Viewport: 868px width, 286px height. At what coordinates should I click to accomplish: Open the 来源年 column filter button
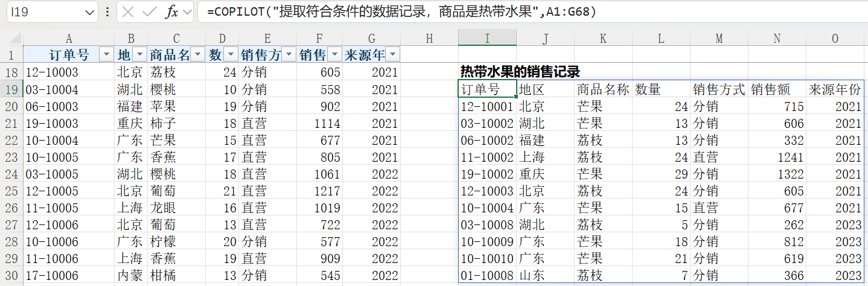pos(392,55)
